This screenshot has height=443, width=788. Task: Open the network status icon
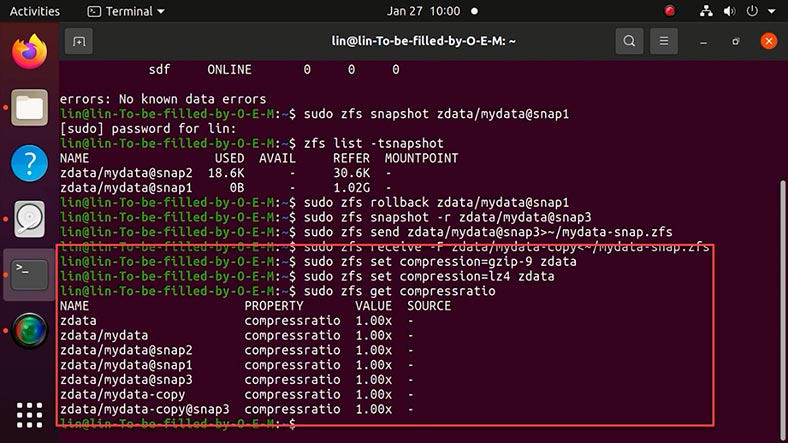tap(706, 11)
